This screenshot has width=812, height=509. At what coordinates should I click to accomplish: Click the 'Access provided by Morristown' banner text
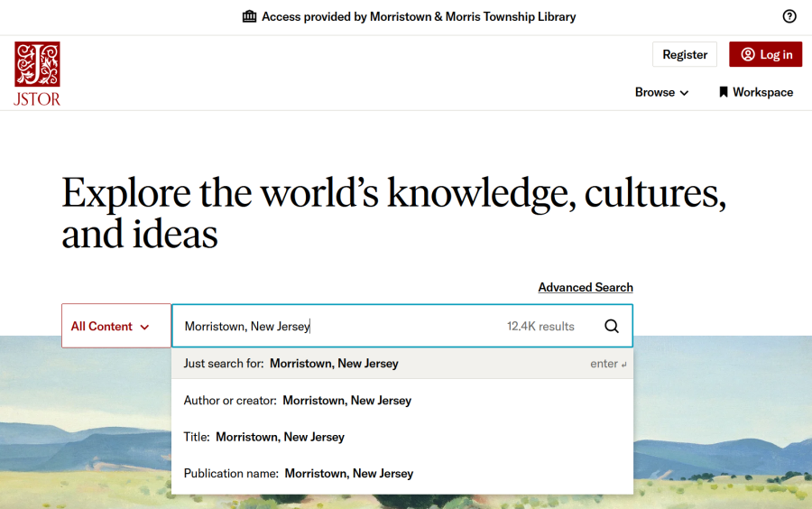click(418, 16)
